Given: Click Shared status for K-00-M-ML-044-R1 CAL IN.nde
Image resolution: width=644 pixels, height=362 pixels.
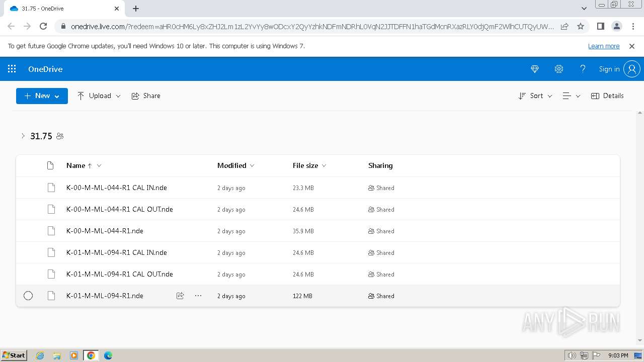Looking at the screenshot, I should [x=381, y=188].
